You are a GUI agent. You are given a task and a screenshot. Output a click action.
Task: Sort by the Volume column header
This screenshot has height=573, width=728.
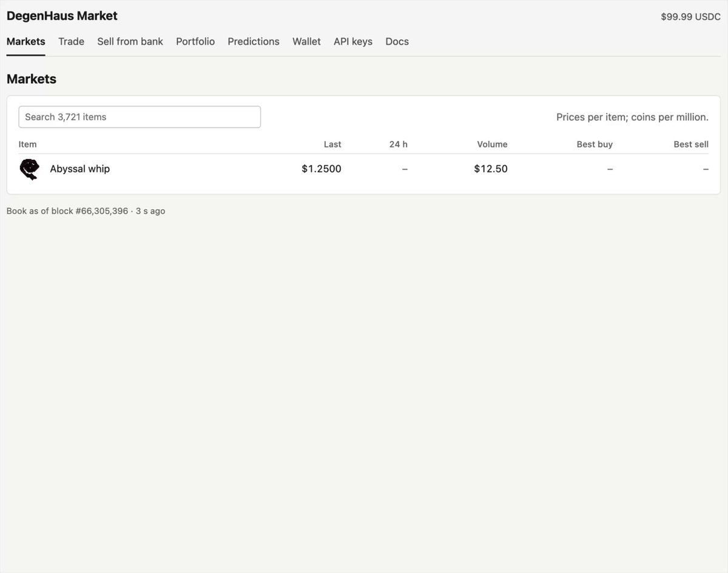pos(492,144)
